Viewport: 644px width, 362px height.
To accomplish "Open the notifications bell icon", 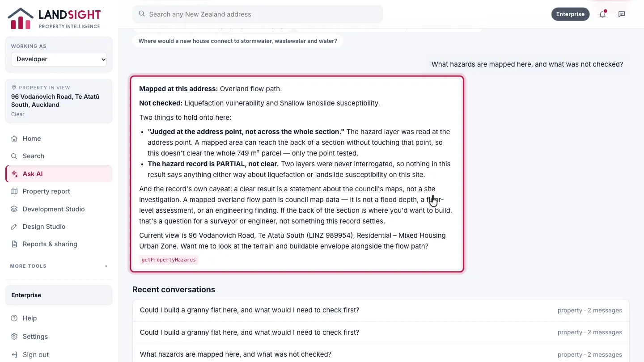I will [603, 14].
